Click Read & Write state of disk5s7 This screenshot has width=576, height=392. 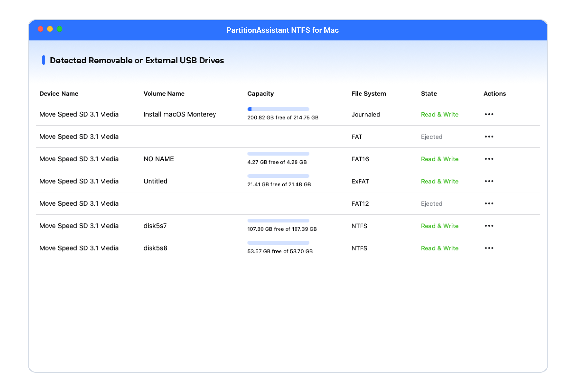click(x=439, y=226)
